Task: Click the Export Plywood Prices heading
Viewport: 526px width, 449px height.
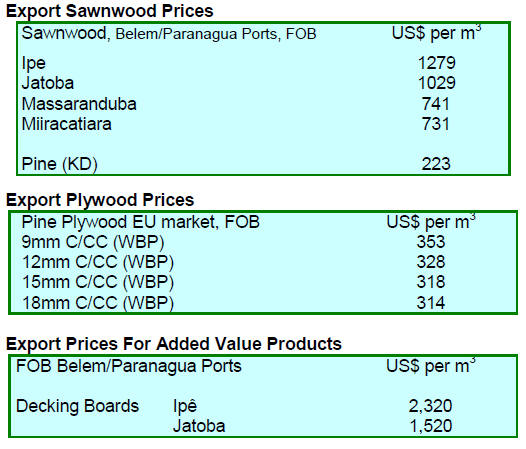Action: coord(100,200)
